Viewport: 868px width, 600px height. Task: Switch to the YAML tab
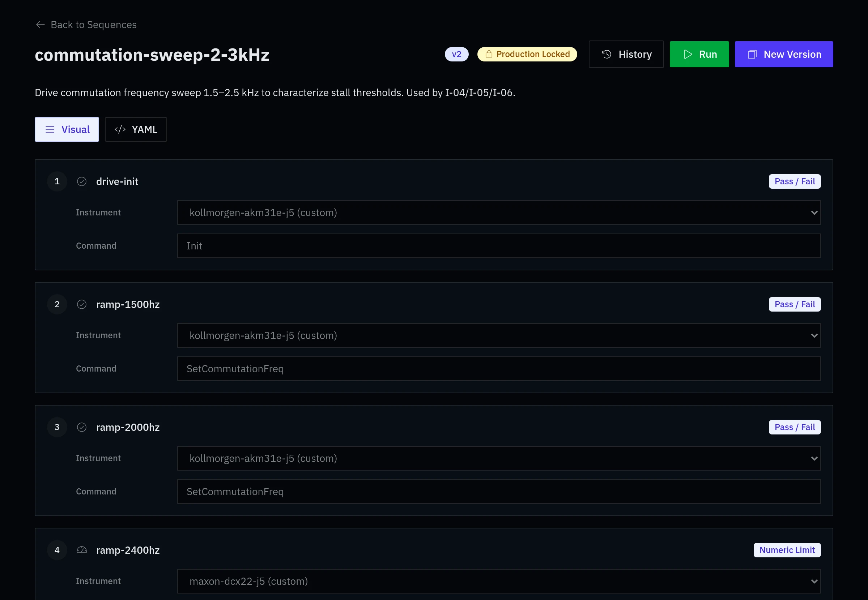pyautogui.click(x=136, y=129)
